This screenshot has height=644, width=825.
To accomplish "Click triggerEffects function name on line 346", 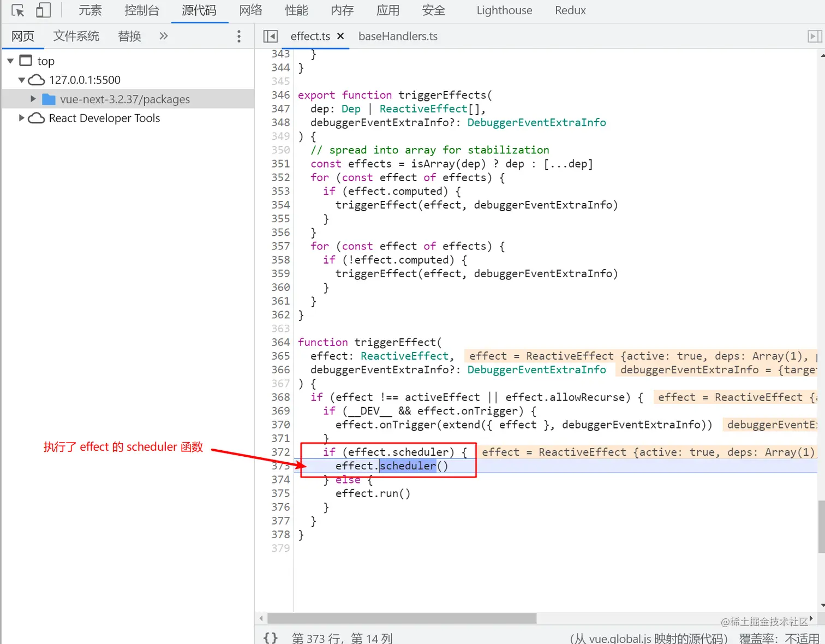I will point(442,95).
